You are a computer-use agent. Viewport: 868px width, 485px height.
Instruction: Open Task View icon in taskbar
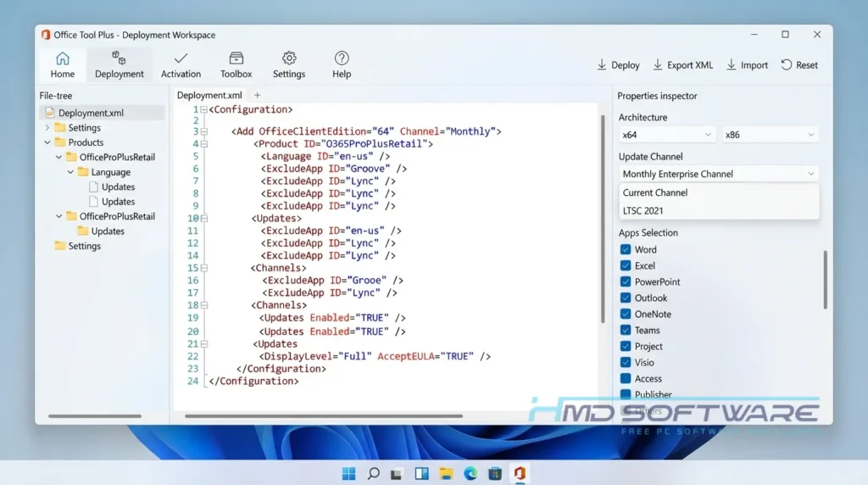point(397,473)
